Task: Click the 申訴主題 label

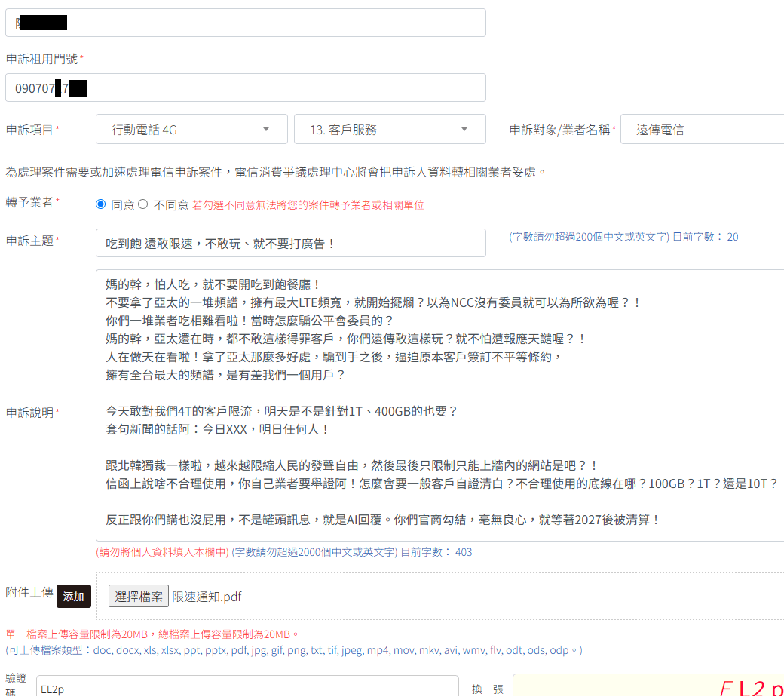Action: point(29,241)
